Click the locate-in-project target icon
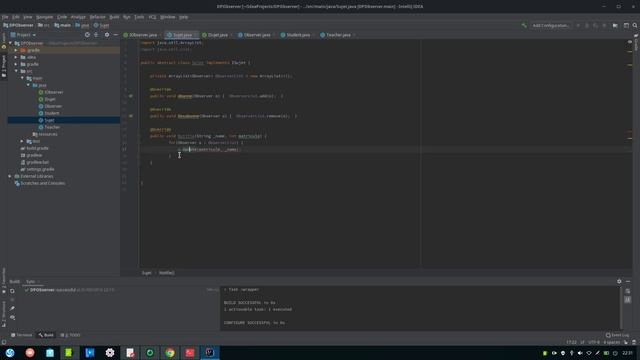Viewport: 640px width, 360px height. [x=87, y=35]
